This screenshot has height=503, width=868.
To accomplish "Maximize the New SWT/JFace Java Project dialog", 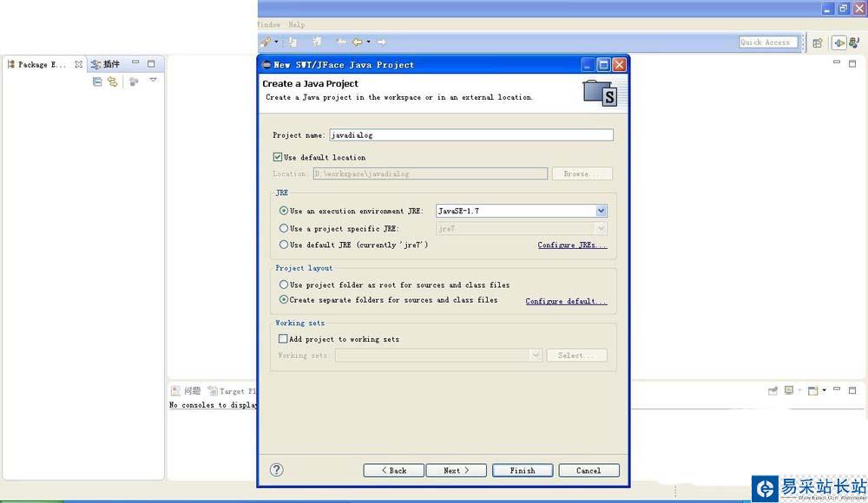I will coord(603,65).
